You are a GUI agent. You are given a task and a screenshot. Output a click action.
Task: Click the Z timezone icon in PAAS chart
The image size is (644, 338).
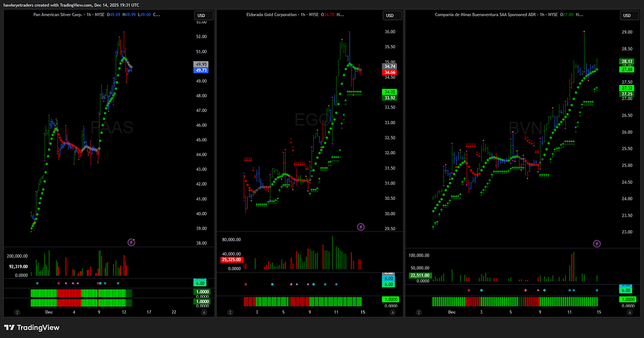17,312
